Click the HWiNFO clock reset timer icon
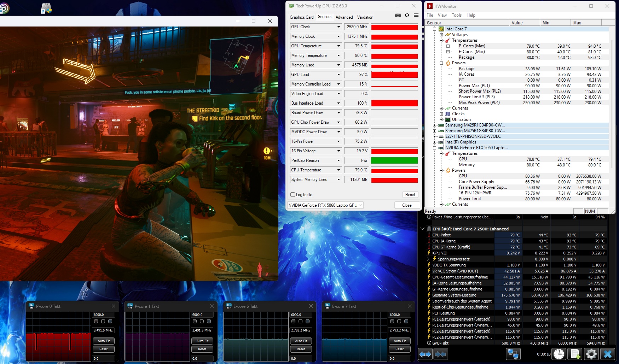Image resolution: width=619 pixels, height=364 pixels. (559, 354)
